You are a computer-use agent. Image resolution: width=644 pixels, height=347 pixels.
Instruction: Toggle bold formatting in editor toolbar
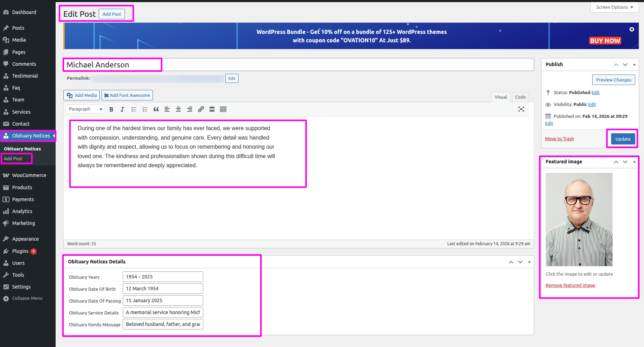[111, 109]
